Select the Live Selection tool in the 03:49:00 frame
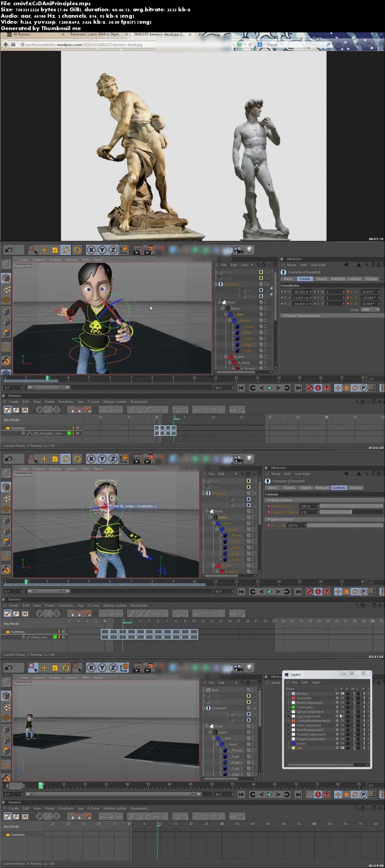This screenshot has width=385, height=868. tap(33, 668)
